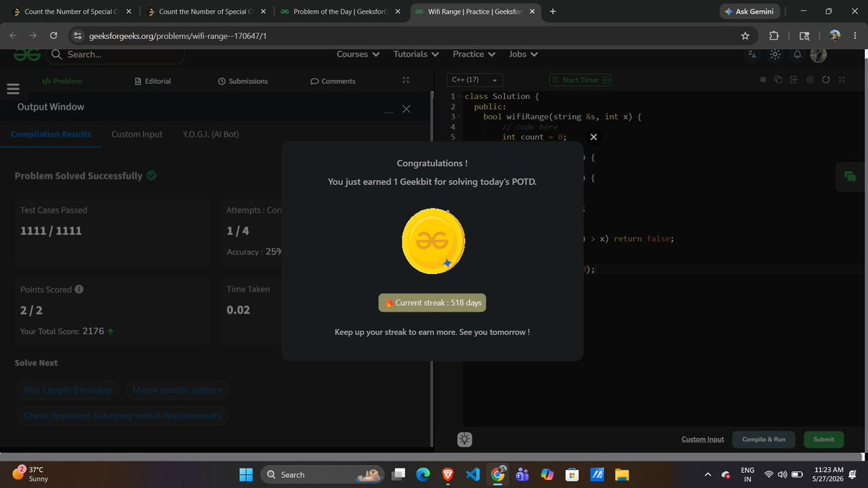The image size is (868, 488).
Task: Click the GeeksforGeeks logo
Action: [27, 54]
